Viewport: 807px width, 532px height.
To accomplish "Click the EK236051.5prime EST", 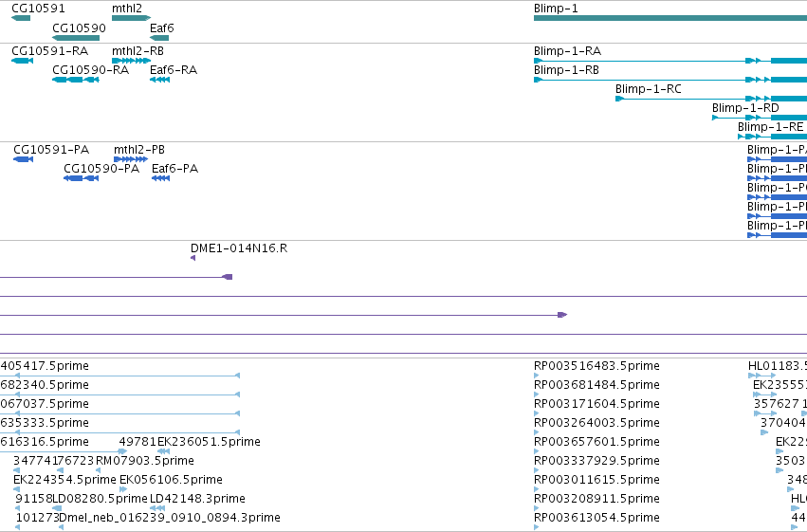I will pos(164,451).
